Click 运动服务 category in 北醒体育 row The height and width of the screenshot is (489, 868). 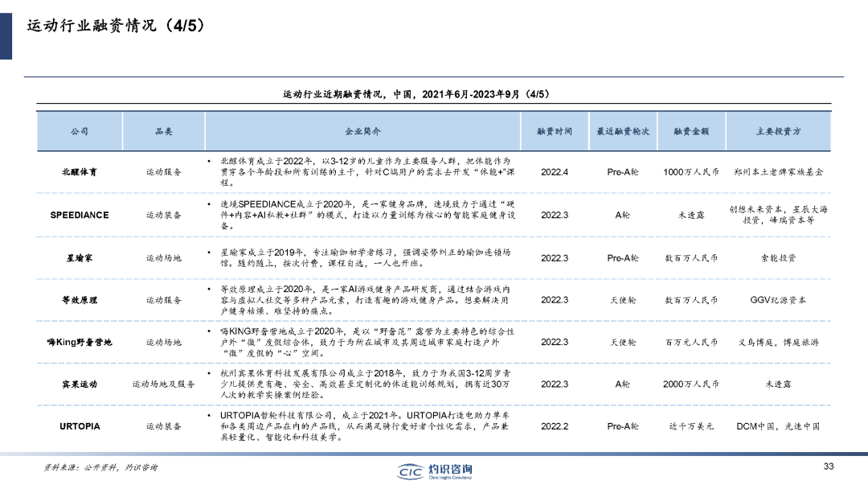164,172
